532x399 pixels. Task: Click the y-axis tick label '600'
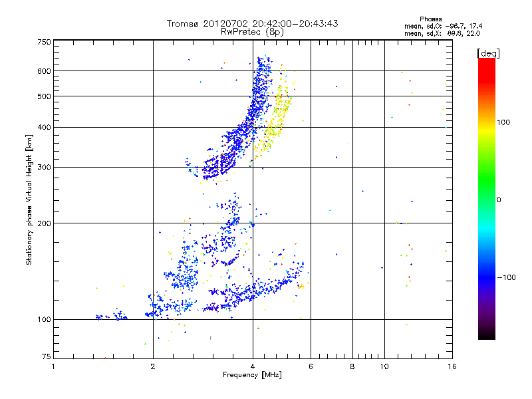[44, 71]
